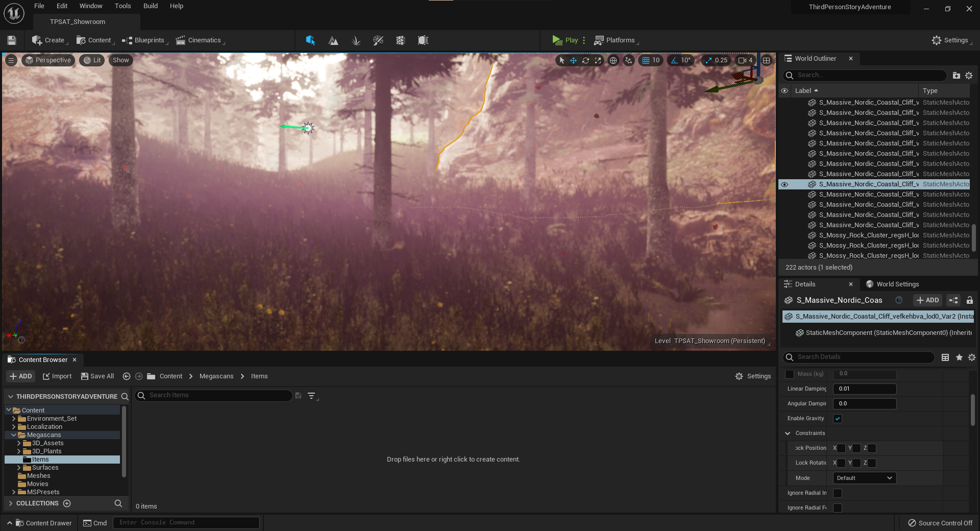Image resolution: width=980 pixels, height=531 pixels.
Task: Click the Play button
Action: pyautogui.click(x=565, y=40)
